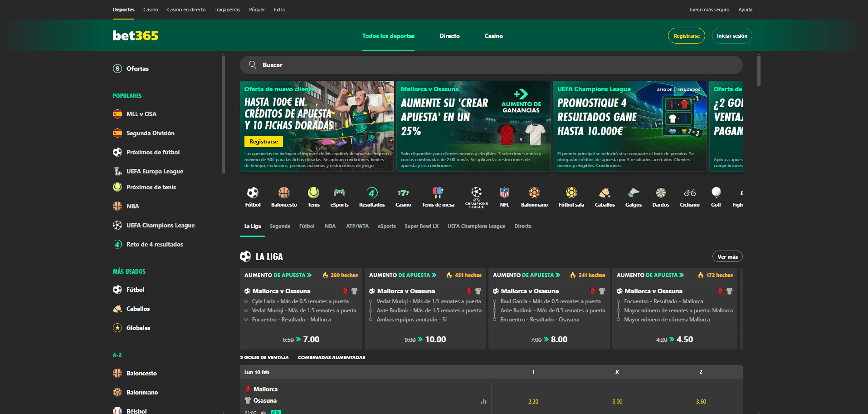
Task: Select the Baloncesto basketball icon
Action: [x=284, y=193]
